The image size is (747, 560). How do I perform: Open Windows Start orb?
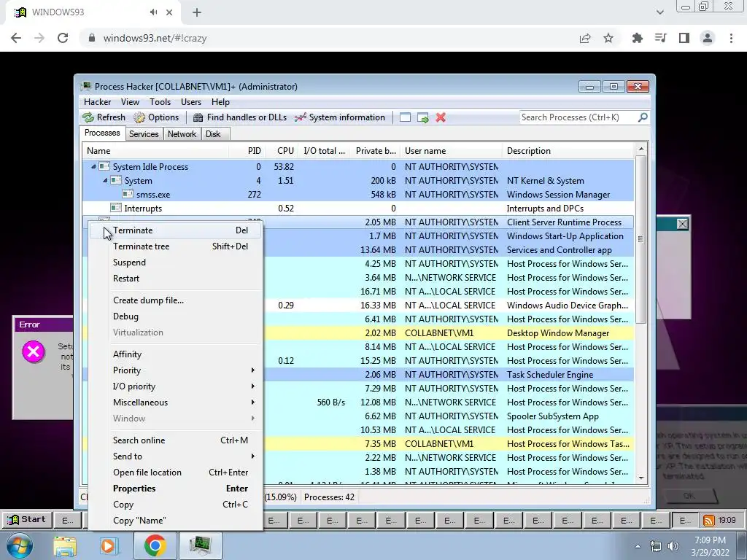click(20, 545)
